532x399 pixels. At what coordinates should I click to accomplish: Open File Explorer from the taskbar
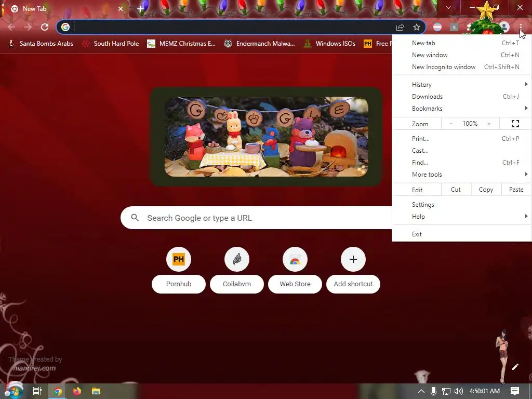[96, 391]
